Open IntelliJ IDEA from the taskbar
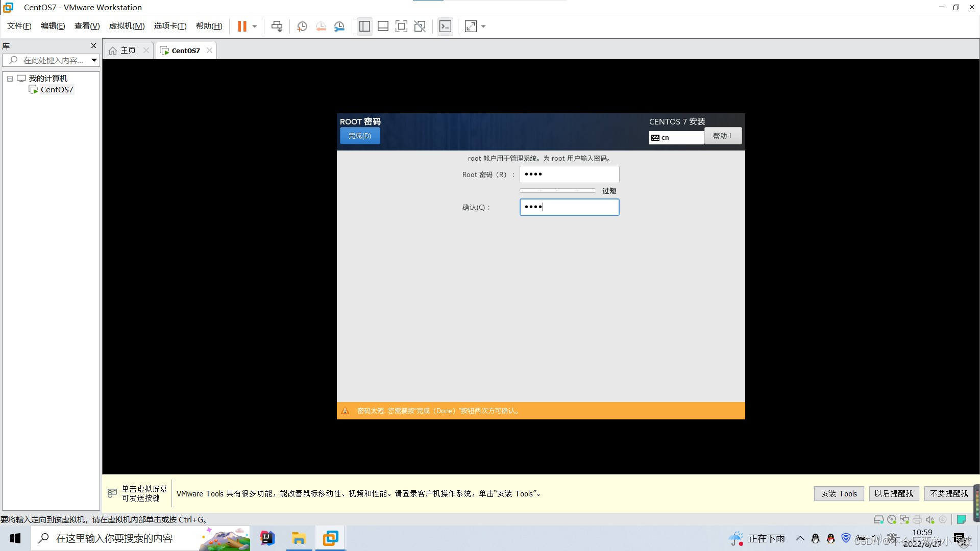This screenshot has width=980, height=551. coord(267,538)
